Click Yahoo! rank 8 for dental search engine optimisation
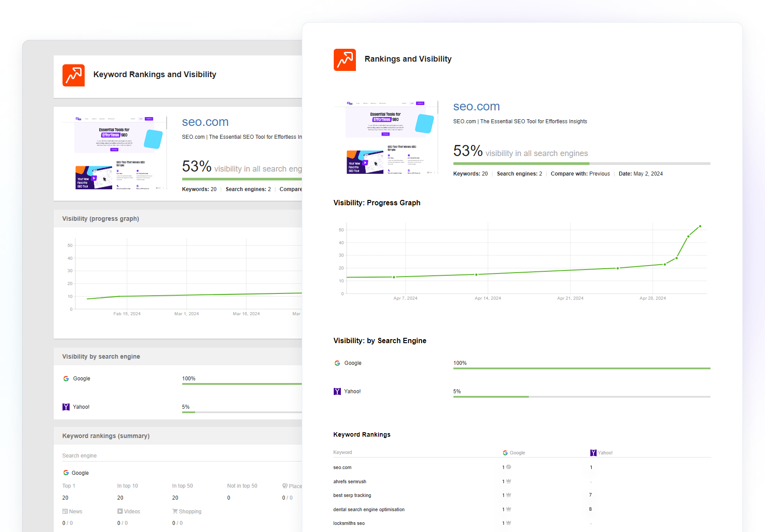The width and height of the screenshot is (765, 532). [x=590, y=509]
